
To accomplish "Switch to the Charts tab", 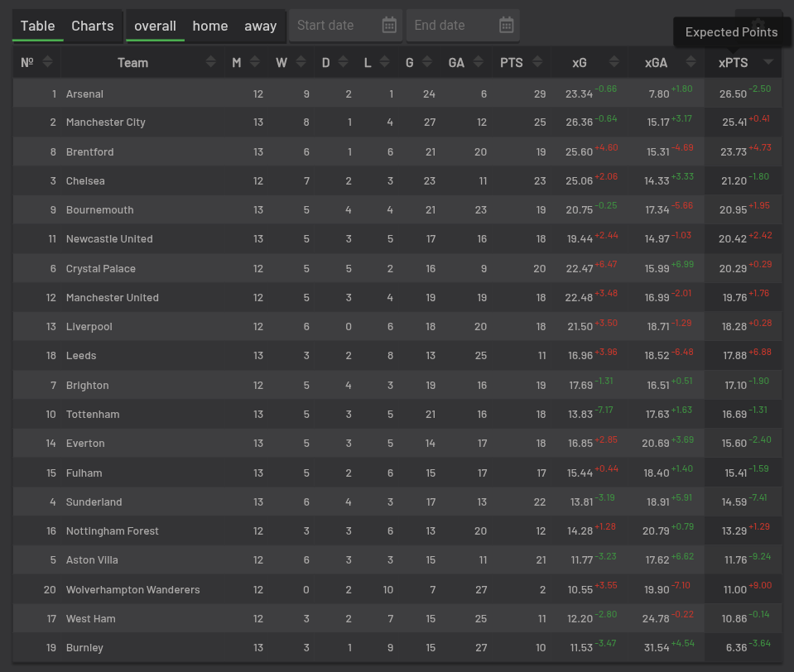I will coord(93,26).
